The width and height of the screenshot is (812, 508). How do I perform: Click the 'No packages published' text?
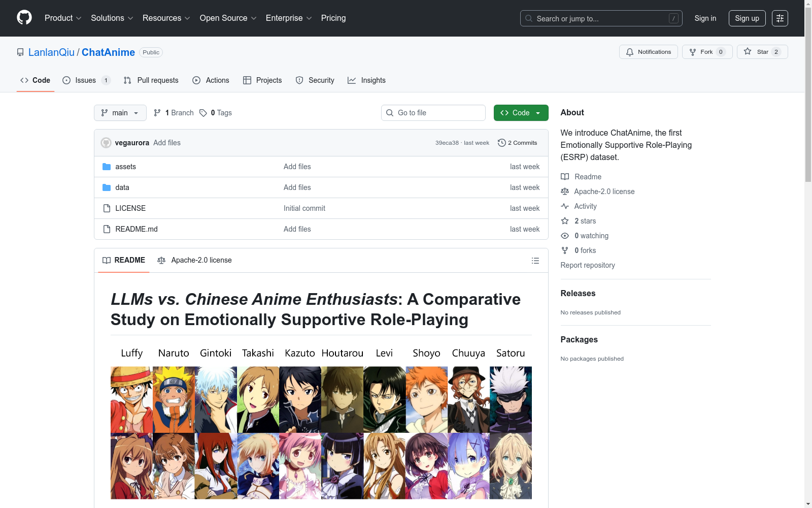(592, 359)
